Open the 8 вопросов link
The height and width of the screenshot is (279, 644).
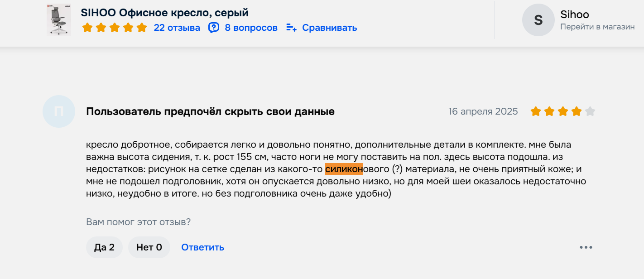coord(251,28)
